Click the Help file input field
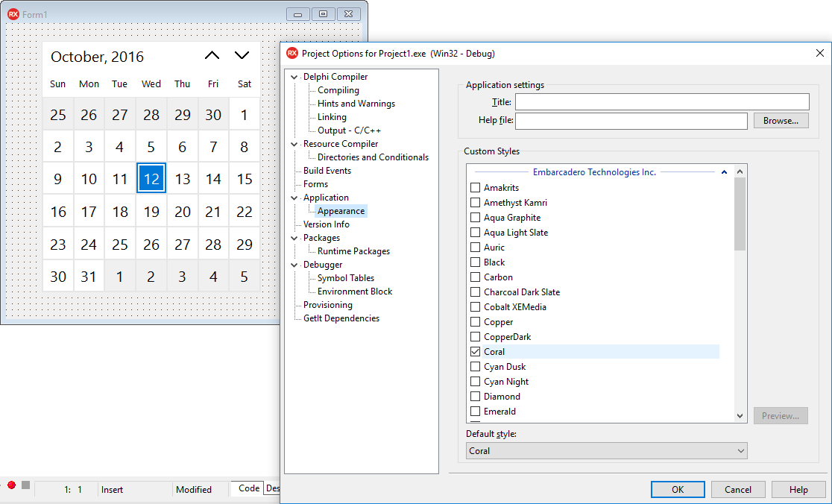Screen dimensions: 832x504 pos(631,121)
